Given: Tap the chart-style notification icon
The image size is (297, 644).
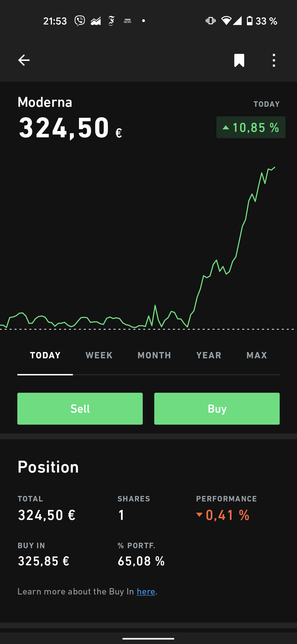Looking at the screenshot, I should pos(96,21).
